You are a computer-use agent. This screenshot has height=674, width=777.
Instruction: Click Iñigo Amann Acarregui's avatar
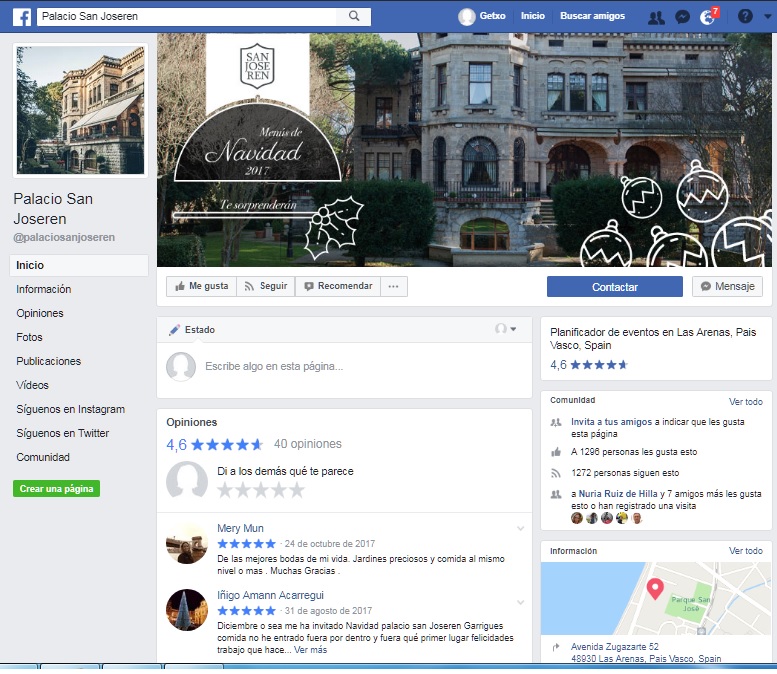[x=187, y=610]
